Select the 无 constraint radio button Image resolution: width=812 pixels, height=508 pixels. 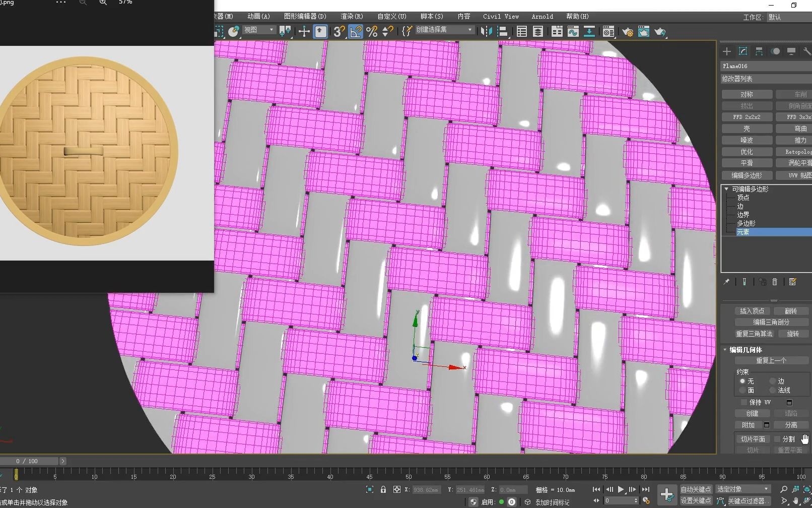click(x=741, y=382)
